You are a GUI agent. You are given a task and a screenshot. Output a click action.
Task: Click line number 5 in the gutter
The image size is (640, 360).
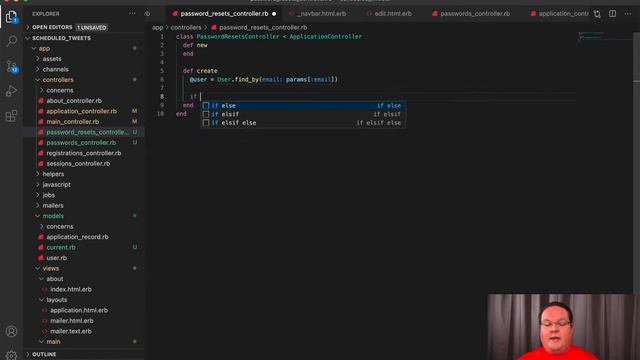click(162, 71)
